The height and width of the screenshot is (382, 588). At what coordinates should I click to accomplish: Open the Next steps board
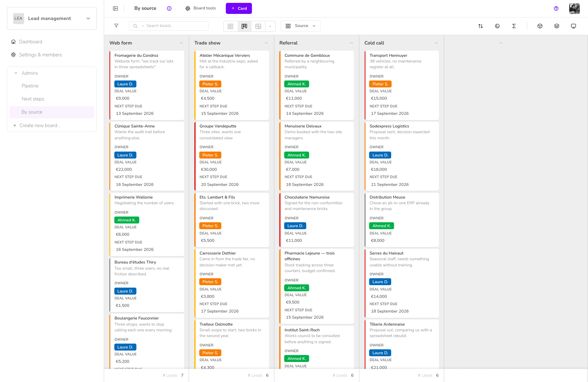tap(33, 99)
